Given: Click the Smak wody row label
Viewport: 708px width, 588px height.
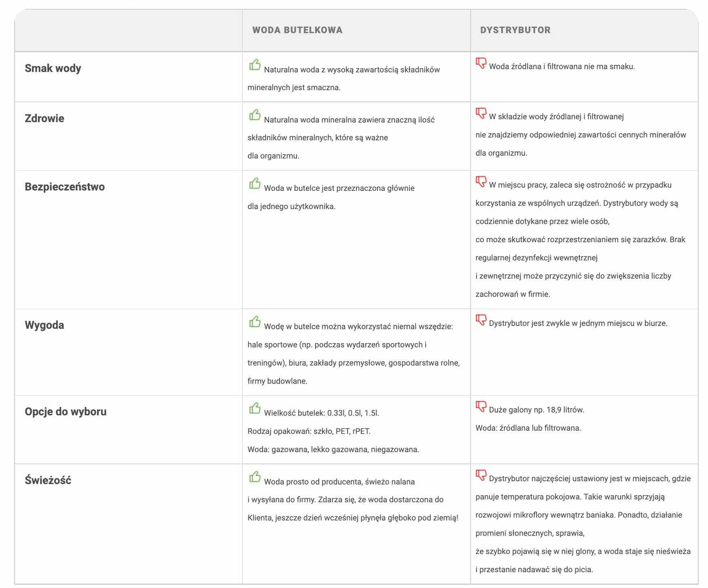Looking at the screenshot, I should tap(53, 68).
